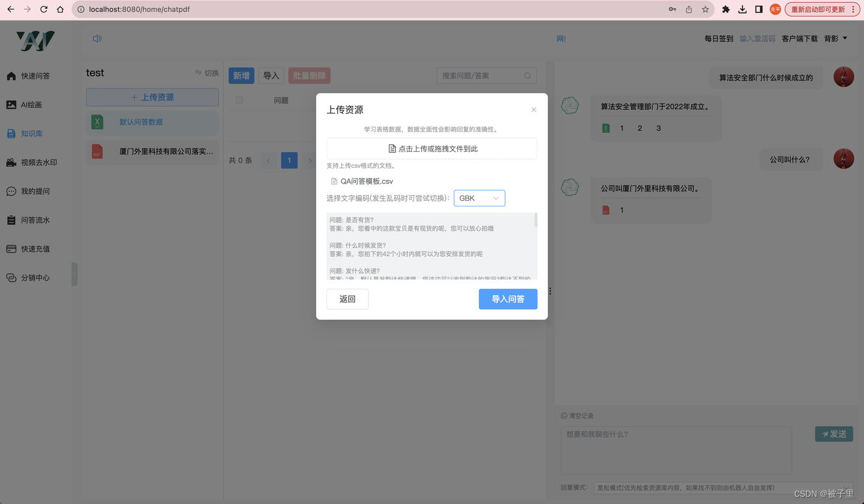
Task: Click the 客户端下载 link
Action: tap(800, 38)
